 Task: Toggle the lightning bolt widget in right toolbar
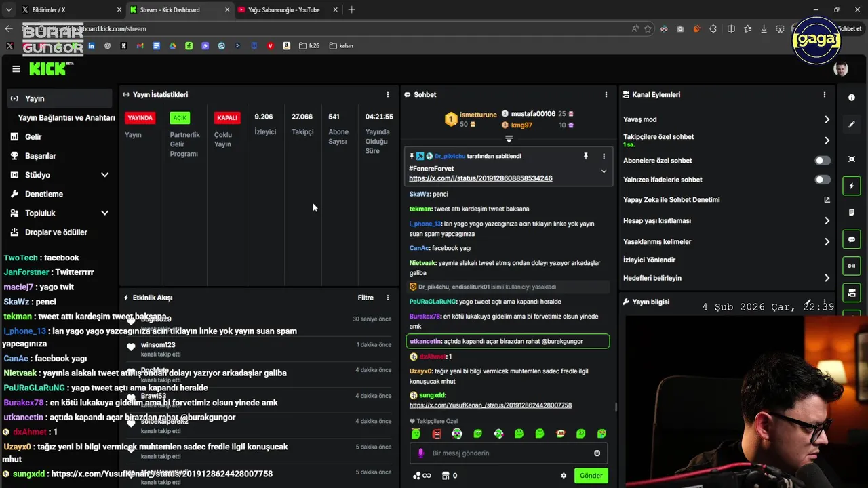[852, 186]
